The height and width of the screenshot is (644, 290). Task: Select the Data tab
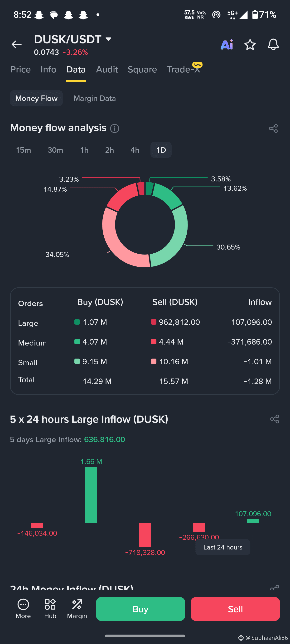(x=76, y=70)
